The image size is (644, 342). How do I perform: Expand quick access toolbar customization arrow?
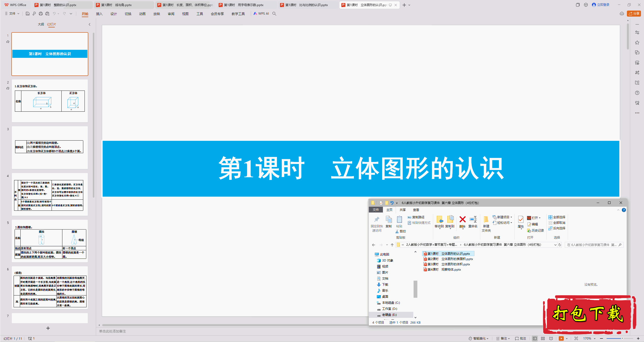(71, 14)
